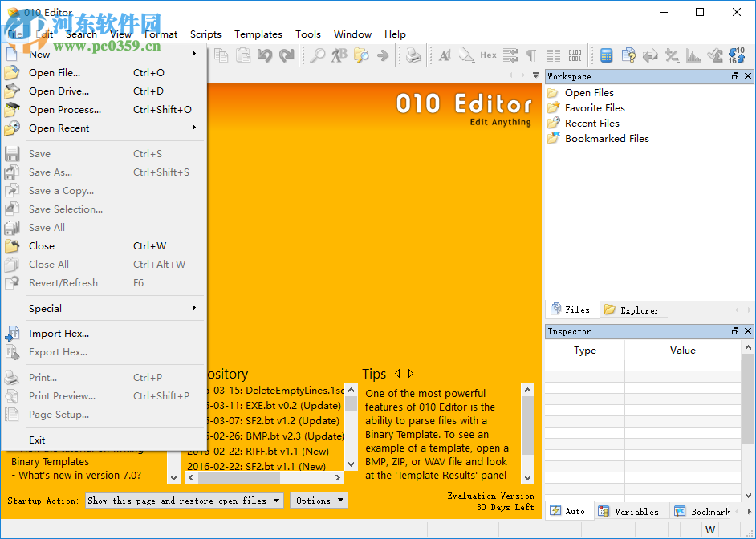The height and width of the screenshot is (539, 756).
Task: Choose Open Process... menu entry
Action: pos(104,110)
